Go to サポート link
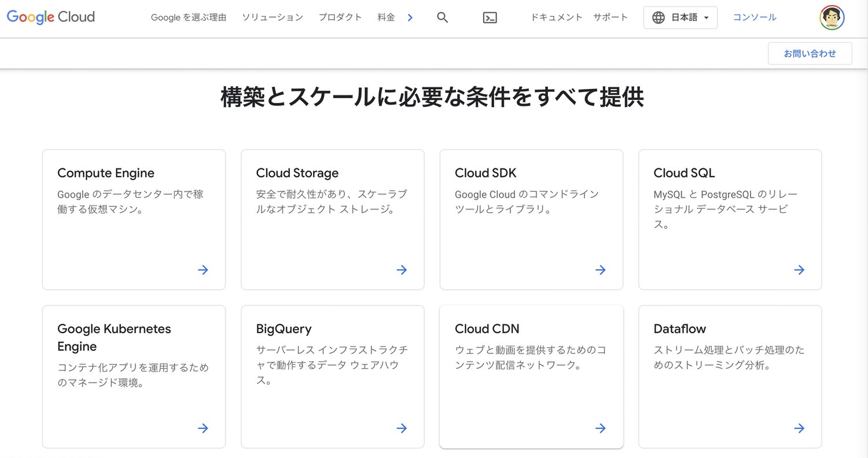This screenshot has width=868, height=458. click(610, 17)
